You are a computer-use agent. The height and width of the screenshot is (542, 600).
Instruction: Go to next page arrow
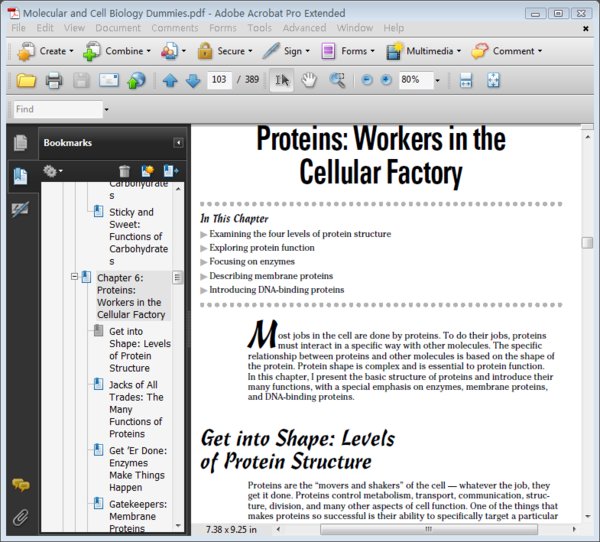[x=192, y=80]
